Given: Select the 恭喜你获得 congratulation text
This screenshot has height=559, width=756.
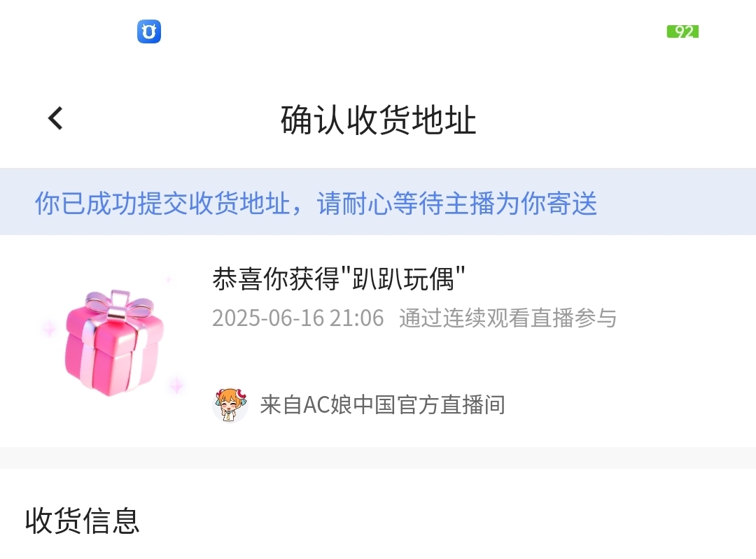Looking at the screenshot, I should coord(276,278).
